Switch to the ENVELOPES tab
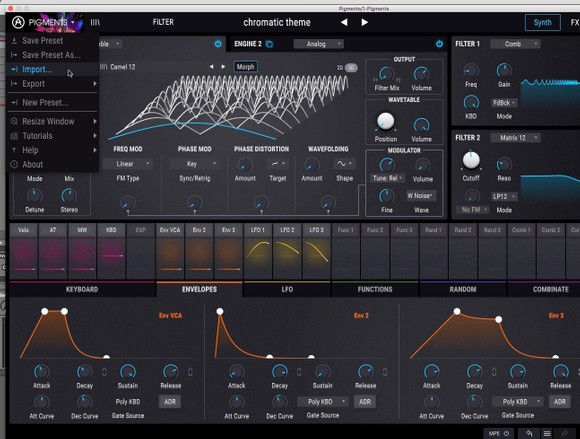Viewport: 580px width, 439px height. (x=199, y=289)
